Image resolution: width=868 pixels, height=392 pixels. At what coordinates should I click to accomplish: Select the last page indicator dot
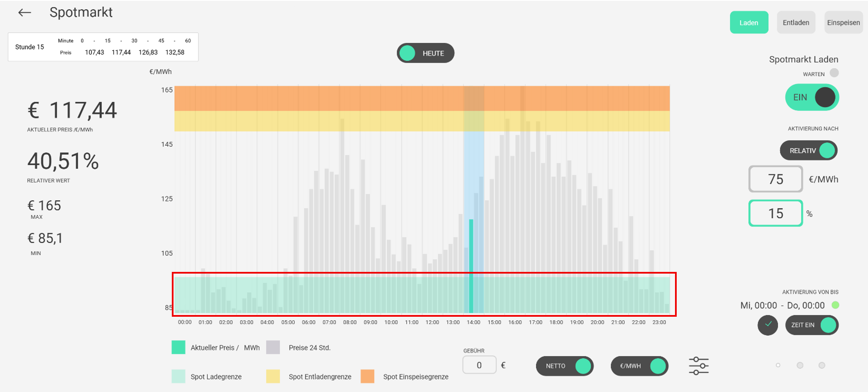[821, 365]
